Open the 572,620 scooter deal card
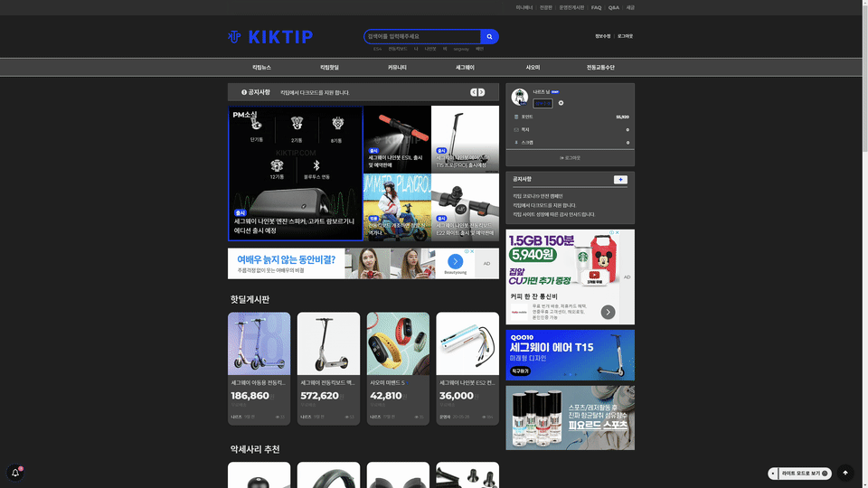 point(328,369)
